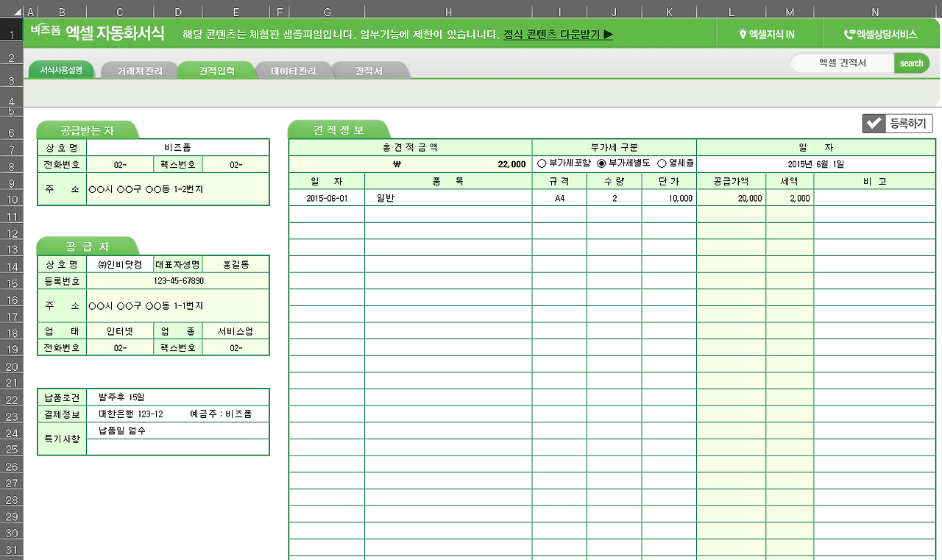Go to the 데이터 관리 tab
Screen dimensions: 942x560
pyautogui.click(x=293, y=71)
